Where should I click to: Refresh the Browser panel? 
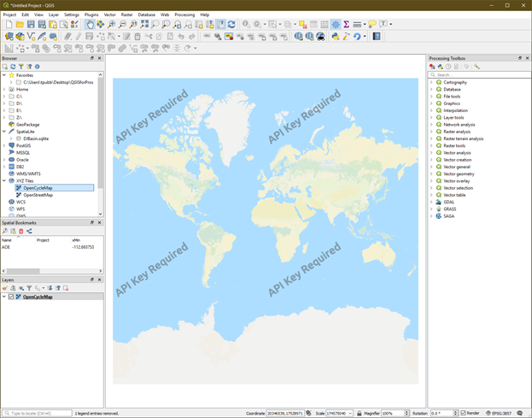(13, 67)
